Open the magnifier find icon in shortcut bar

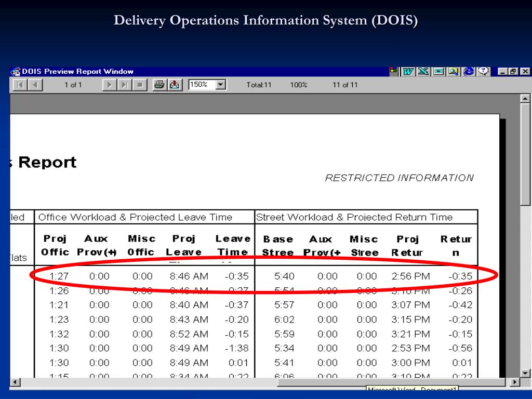453,71
